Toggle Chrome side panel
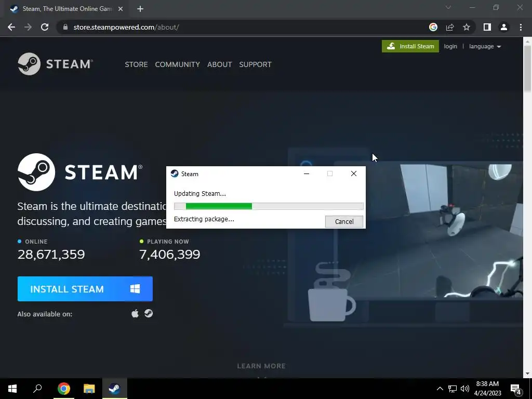 click(487, 27)
